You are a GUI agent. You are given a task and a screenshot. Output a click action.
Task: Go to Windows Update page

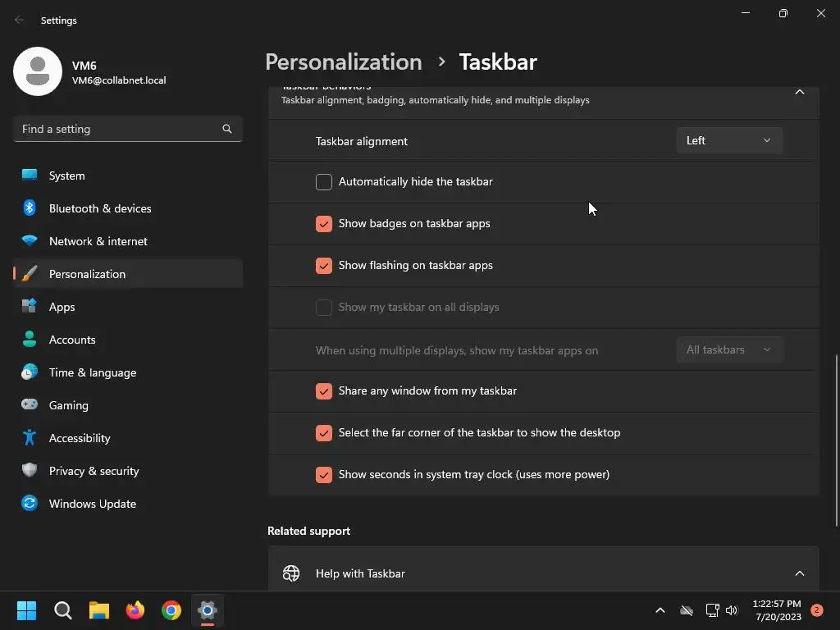click(127, 504)
